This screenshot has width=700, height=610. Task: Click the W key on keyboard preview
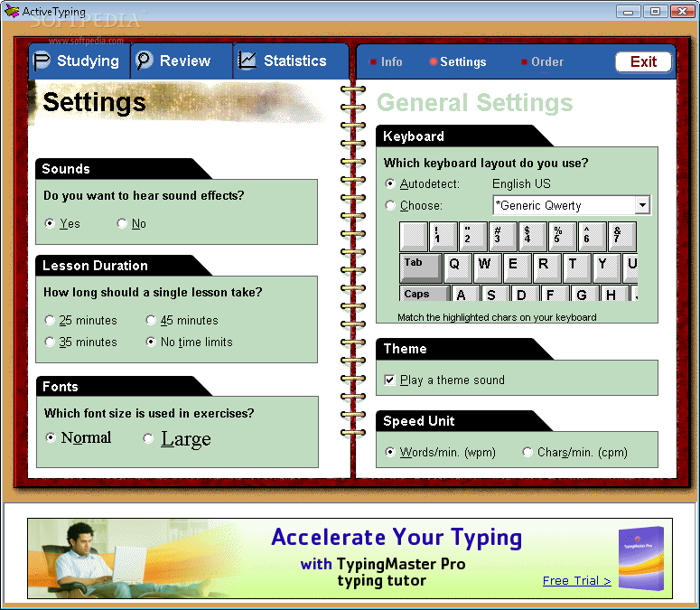(487, 267)
